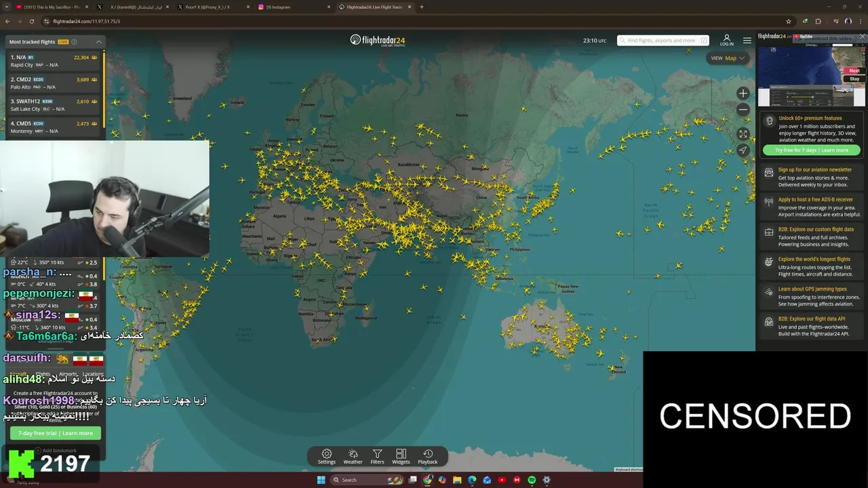
Task: Open the Widgets tool
Action: [401, 457]
